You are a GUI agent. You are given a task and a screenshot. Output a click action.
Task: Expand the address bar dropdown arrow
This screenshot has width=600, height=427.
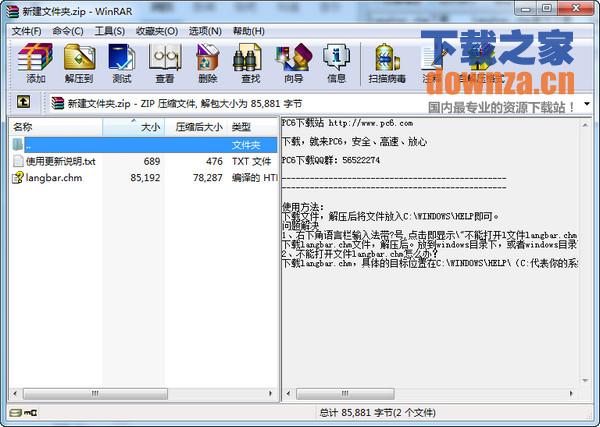pyautogui.click(x=587, y=104)
